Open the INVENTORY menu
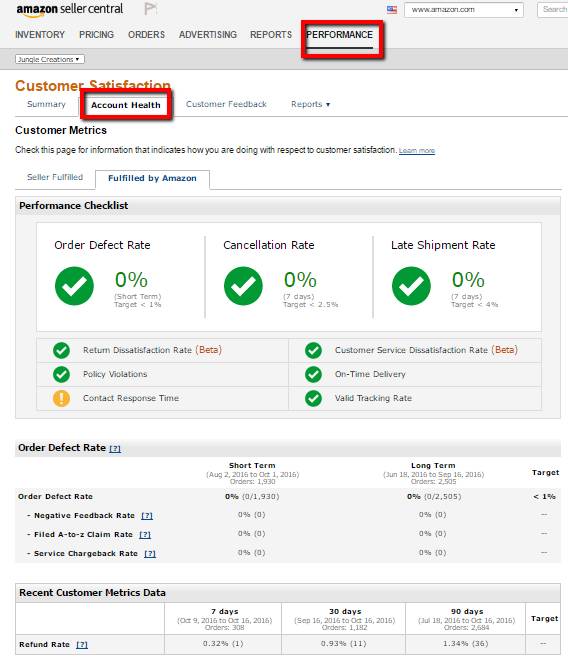This screenshot has height=664, width=568. (x=40, y=35)
